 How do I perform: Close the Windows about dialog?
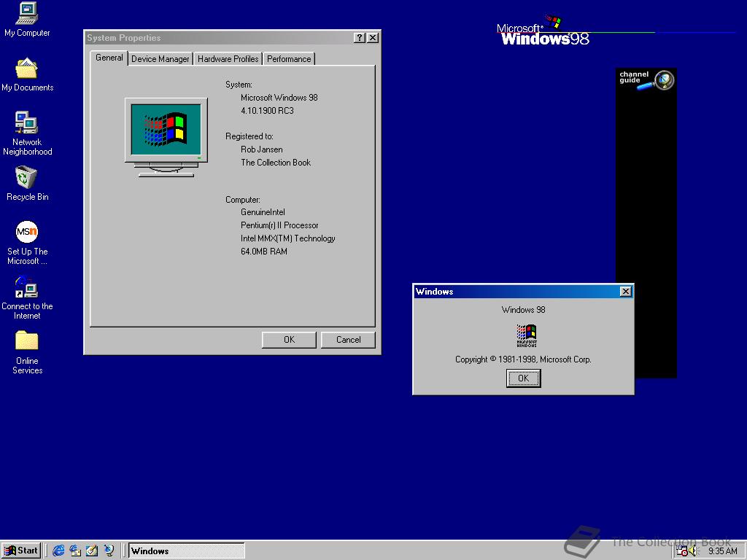(625, 292)
